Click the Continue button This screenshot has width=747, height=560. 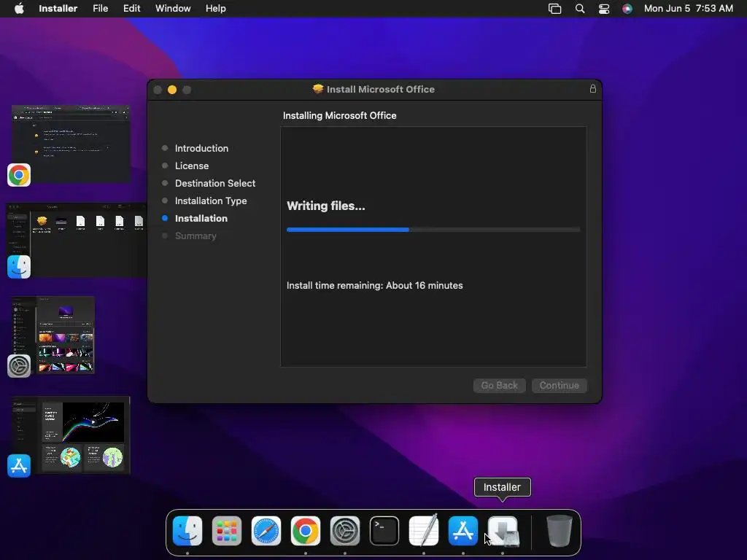click(560, 385)
